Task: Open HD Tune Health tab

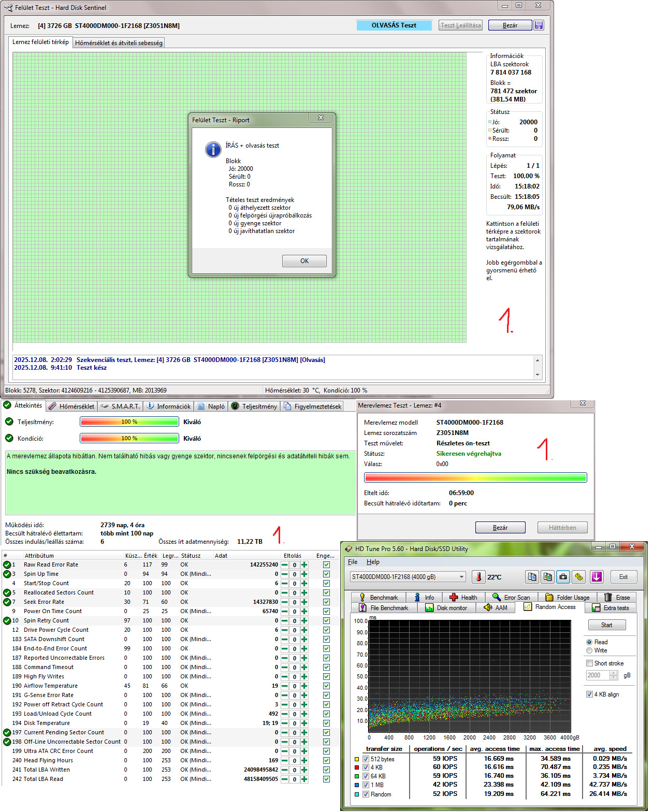Action: (463, 597)
